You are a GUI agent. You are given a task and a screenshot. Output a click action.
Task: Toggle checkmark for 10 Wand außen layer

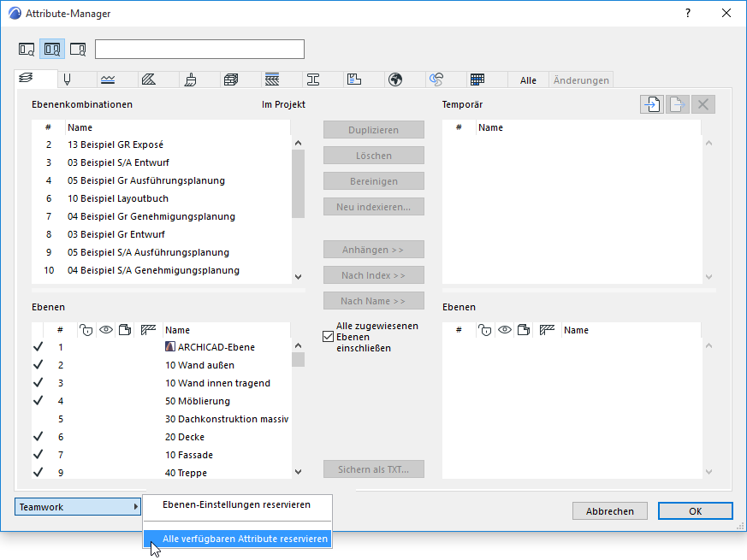(39, 365)
